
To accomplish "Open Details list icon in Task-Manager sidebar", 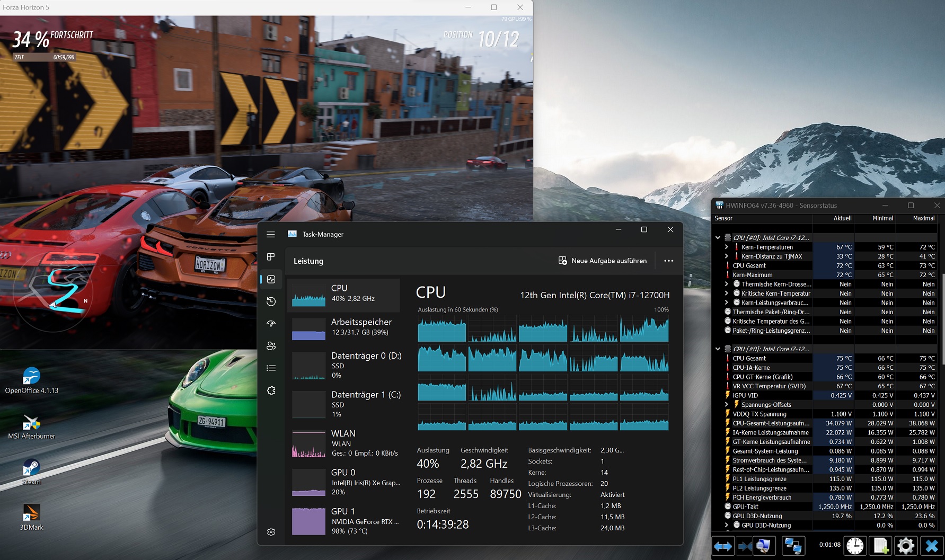I will (x=271, y=368).
